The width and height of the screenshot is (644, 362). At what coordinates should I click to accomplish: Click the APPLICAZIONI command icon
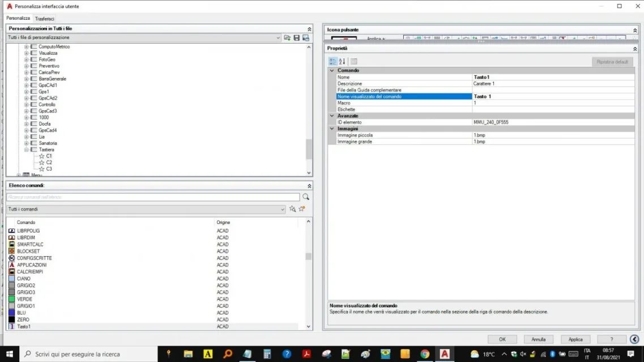[11, 265]
